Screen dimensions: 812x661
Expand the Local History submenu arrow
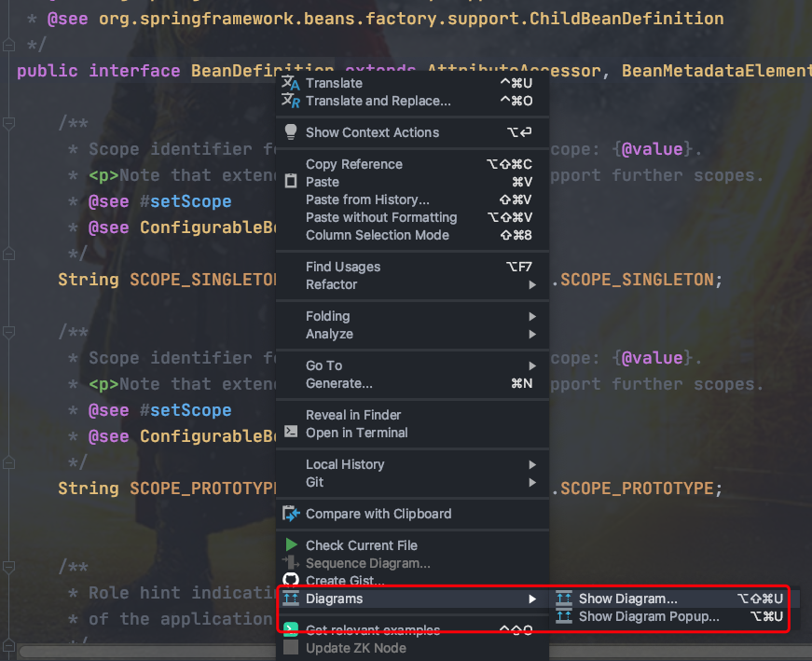point(531,464)
